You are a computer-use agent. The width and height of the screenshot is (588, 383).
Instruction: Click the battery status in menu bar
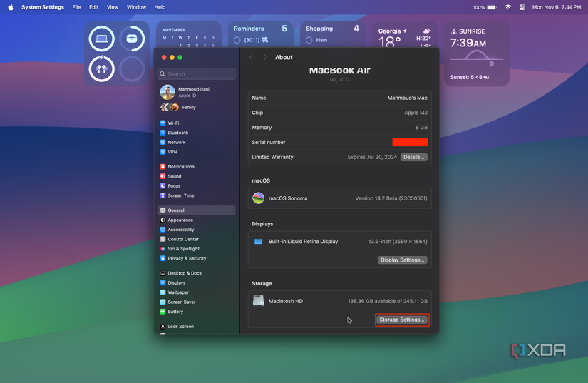[485, 7]
